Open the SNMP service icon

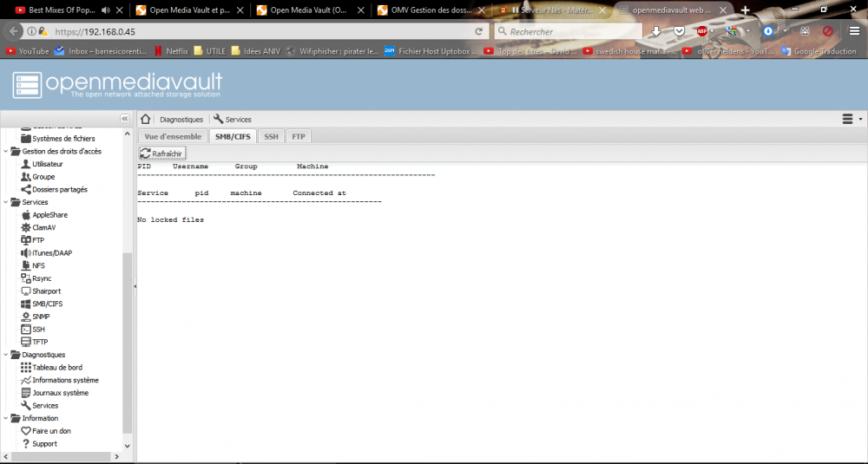point(25,317)
